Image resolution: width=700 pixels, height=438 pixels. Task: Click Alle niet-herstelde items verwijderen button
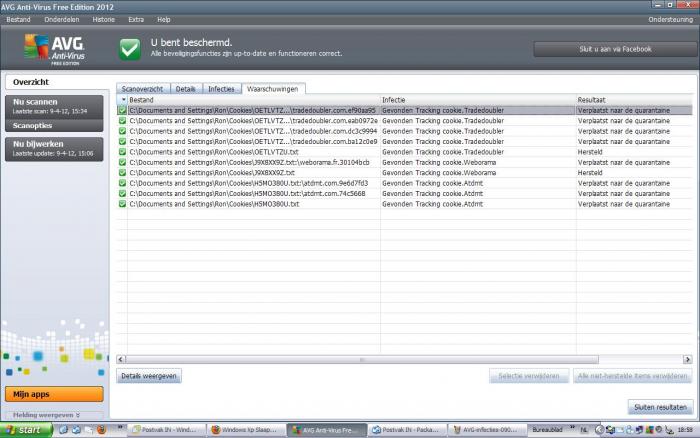coord(633,376)
